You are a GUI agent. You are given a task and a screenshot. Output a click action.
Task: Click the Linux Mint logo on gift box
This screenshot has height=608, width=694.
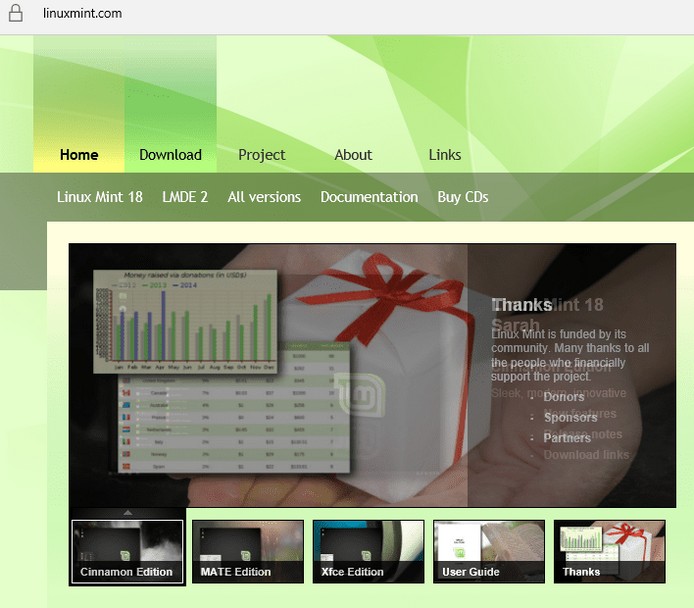pos(360,394)
